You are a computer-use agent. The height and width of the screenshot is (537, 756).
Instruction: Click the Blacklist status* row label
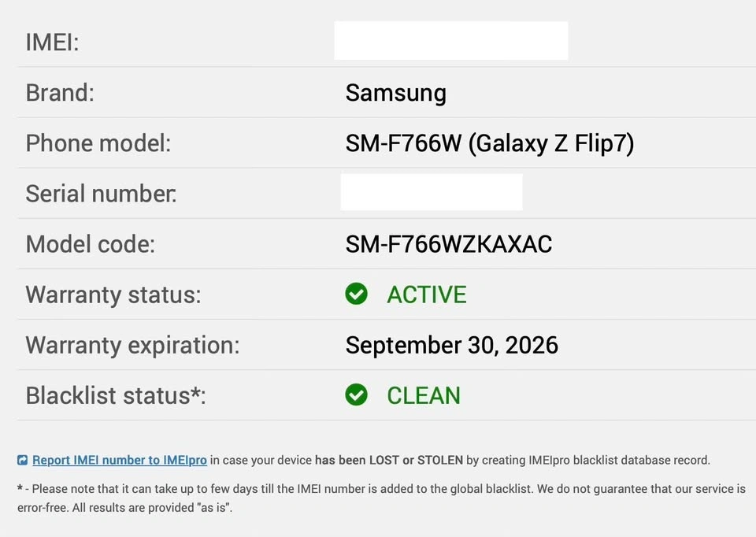[115, 395]
